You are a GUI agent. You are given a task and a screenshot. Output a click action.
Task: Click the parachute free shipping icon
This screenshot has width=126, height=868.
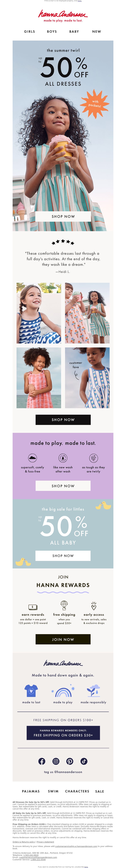click(64, 605)
